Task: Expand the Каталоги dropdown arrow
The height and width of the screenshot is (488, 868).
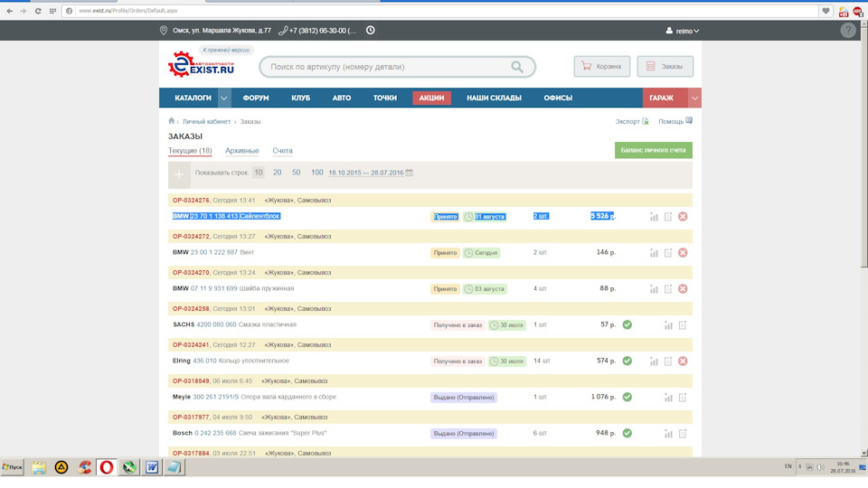Action: (x=223, y=98)
